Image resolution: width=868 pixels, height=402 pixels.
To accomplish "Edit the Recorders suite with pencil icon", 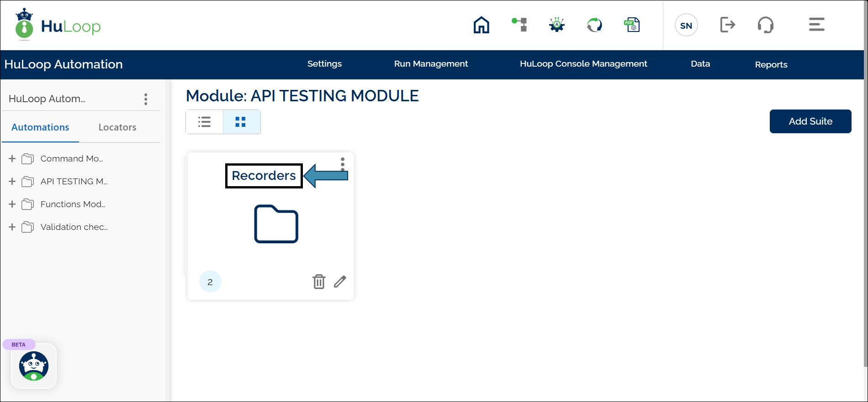I will click(340, 282).
